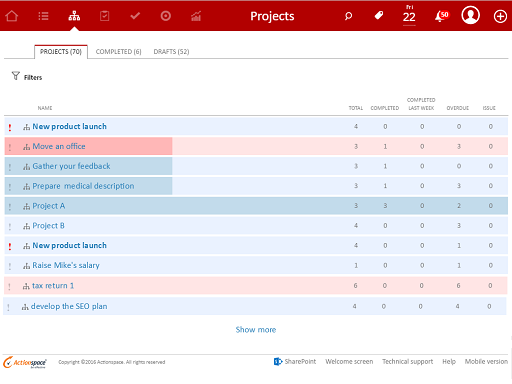
Task: Click hierarchy icon beside Gather your feedback
Action: click(27, 167)
